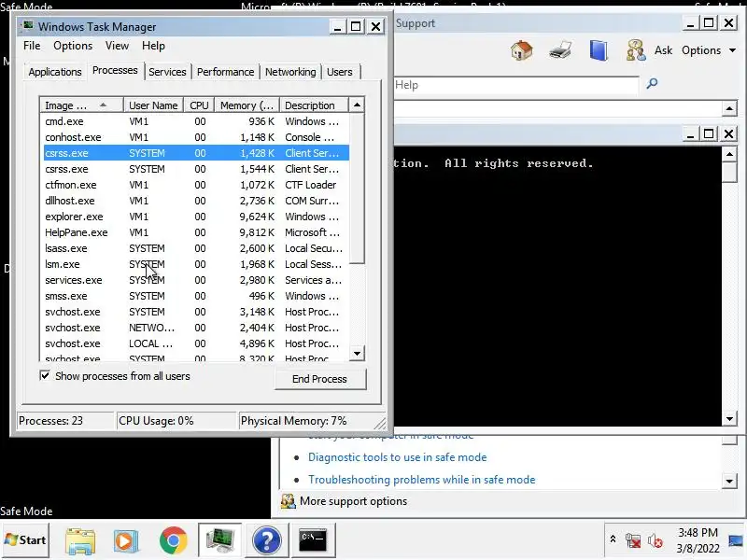Select the HelpPane.exe process
The height and width of the screenshot is (560, 747).
click(x=194, y=232)
